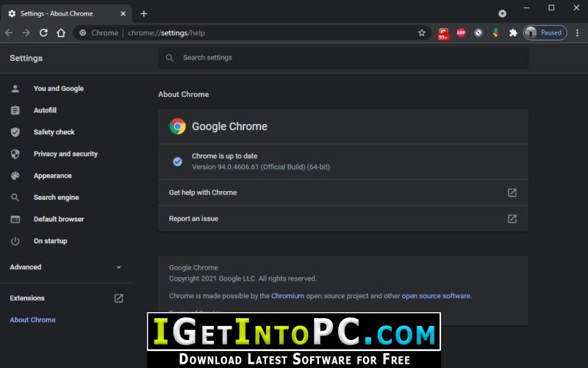Viewport: 588px width, 368px height.
Task: Click the Advanced label in sidebar
Action: tap(26, 267)
